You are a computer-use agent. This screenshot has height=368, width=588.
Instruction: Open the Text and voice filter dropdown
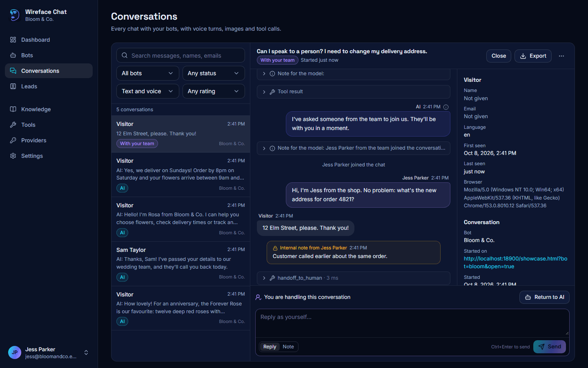point(148,91)
